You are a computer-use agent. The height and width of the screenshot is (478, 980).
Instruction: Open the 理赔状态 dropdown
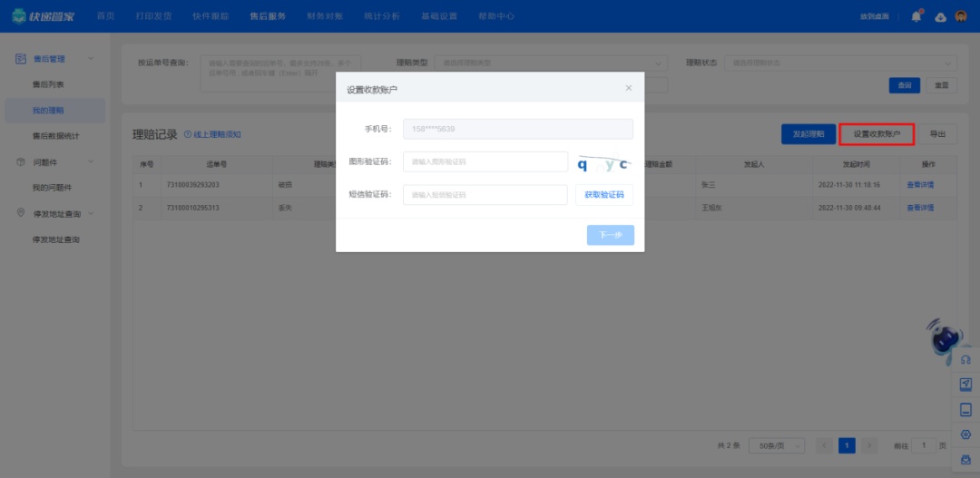point(839,63)
